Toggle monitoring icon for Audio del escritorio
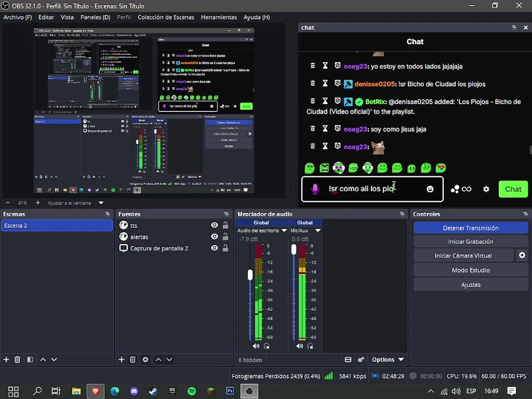The height and width of the screenshot is (399, 532). pyautogui.click(x=267, y=346)
